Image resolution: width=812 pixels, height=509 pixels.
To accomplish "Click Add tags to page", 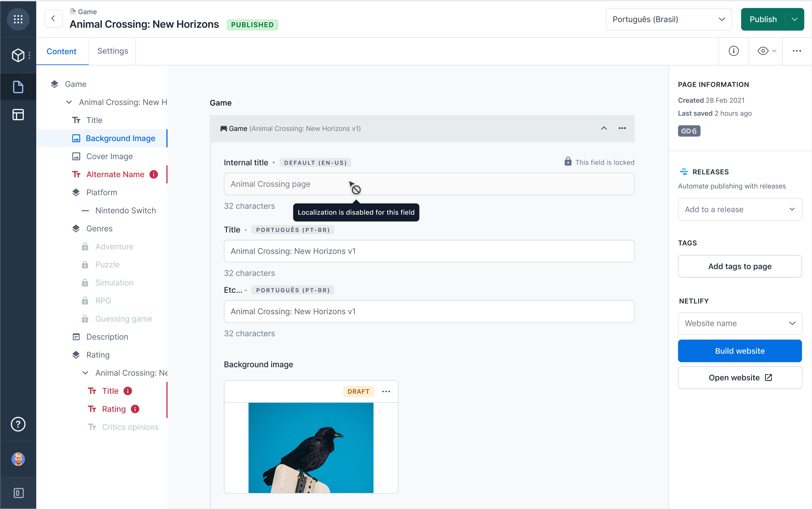I will tap(739, 266).
